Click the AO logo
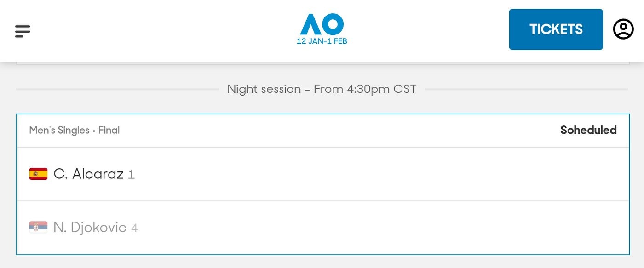This screenshot has width=644, height=268. 322,24
